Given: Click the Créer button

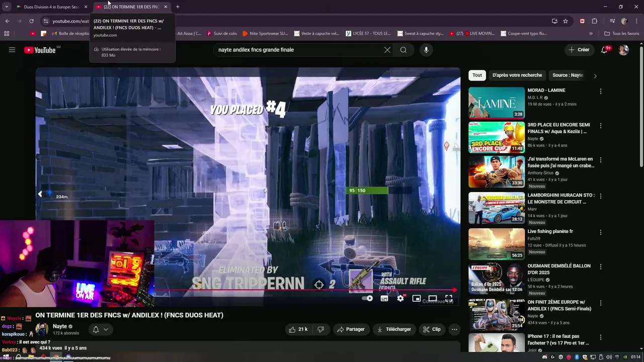Looking at the screenshot, I should [x=579, y=50].
